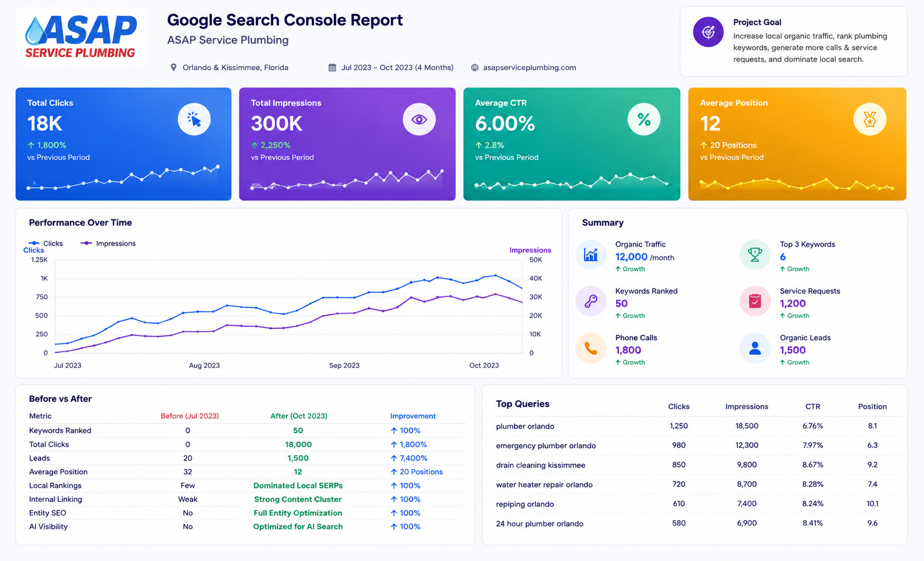Select the CTR column header in Top Queries
Screen dimensions: 924x561
coord(813,407)
